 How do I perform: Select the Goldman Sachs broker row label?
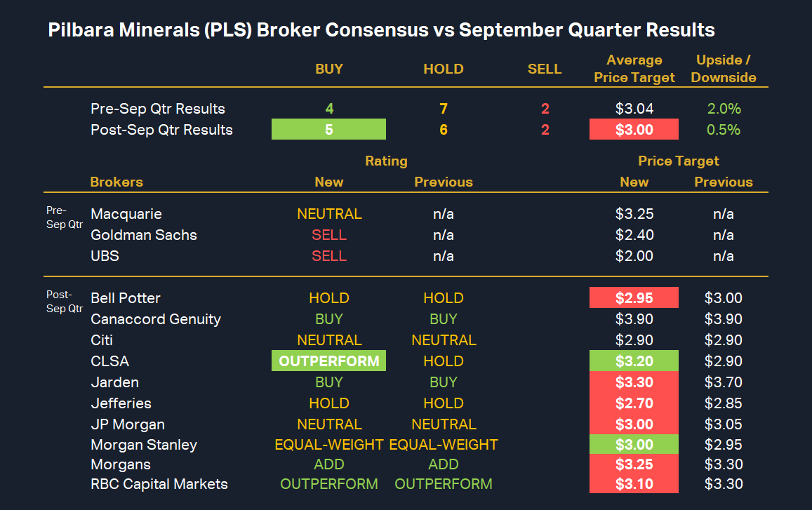point(144,235)
